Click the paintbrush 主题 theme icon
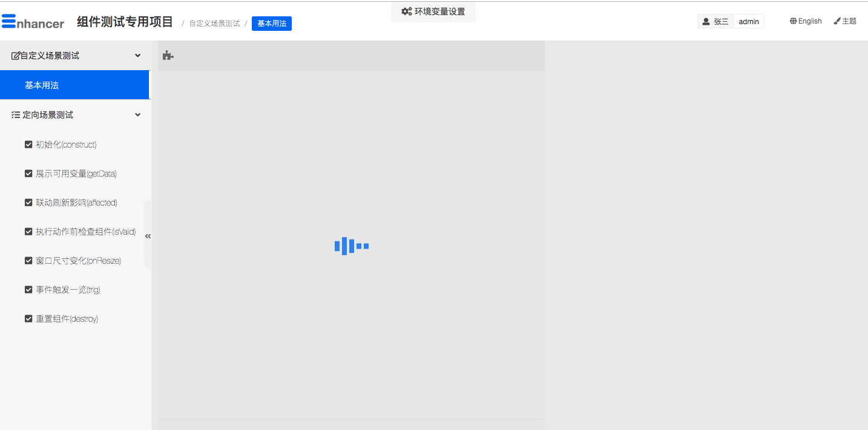The image size is (868, 430). (x=837, y=21)
